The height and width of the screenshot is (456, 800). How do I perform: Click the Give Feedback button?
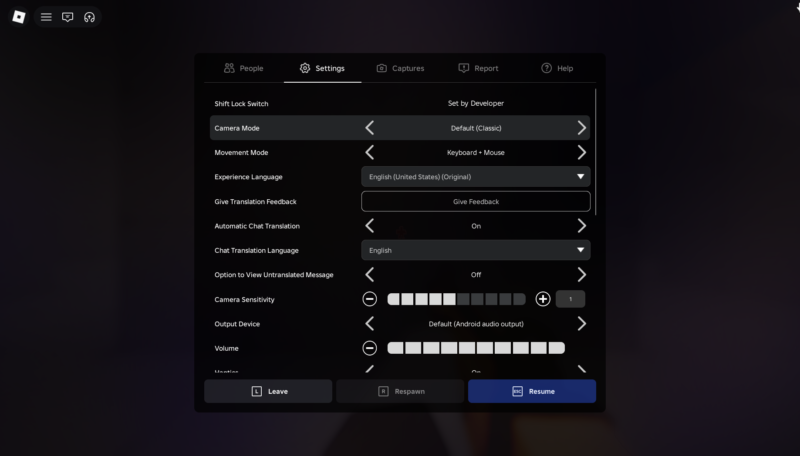[476, 201]
